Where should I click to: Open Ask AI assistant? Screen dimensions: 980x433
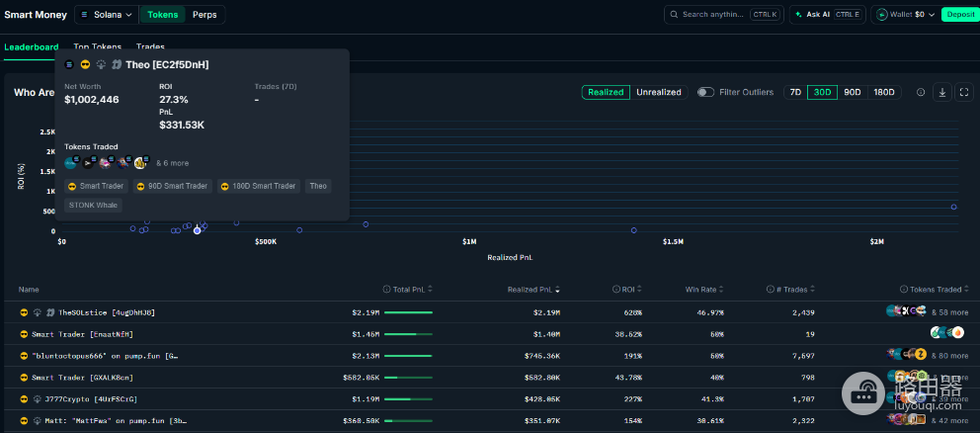828,15
